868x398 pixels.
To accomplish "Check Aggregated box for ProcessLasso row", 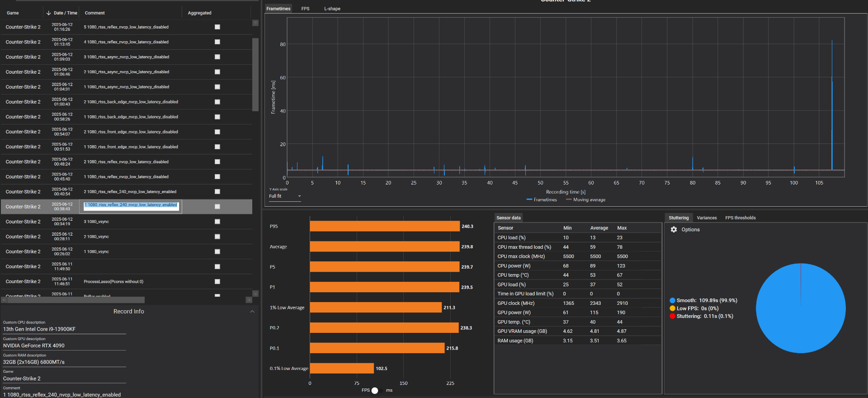I will (x=217, y=282).
